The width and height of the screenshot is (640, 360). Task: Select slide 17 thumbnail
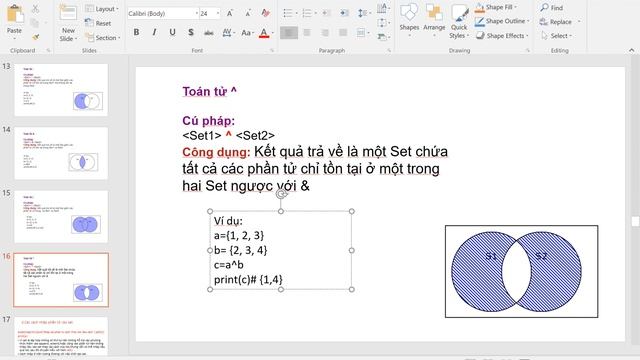61,336
